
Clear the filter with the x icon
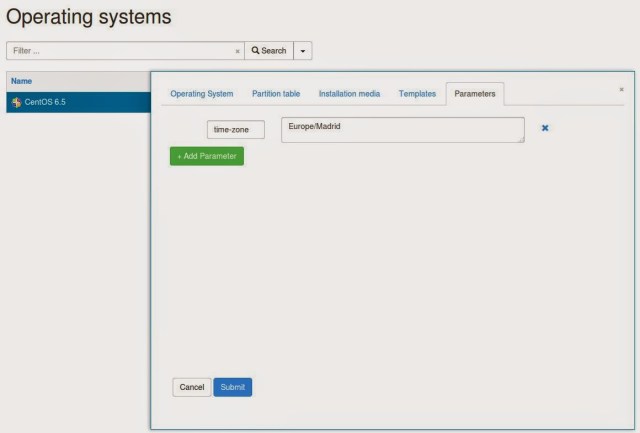pos(237,51)
